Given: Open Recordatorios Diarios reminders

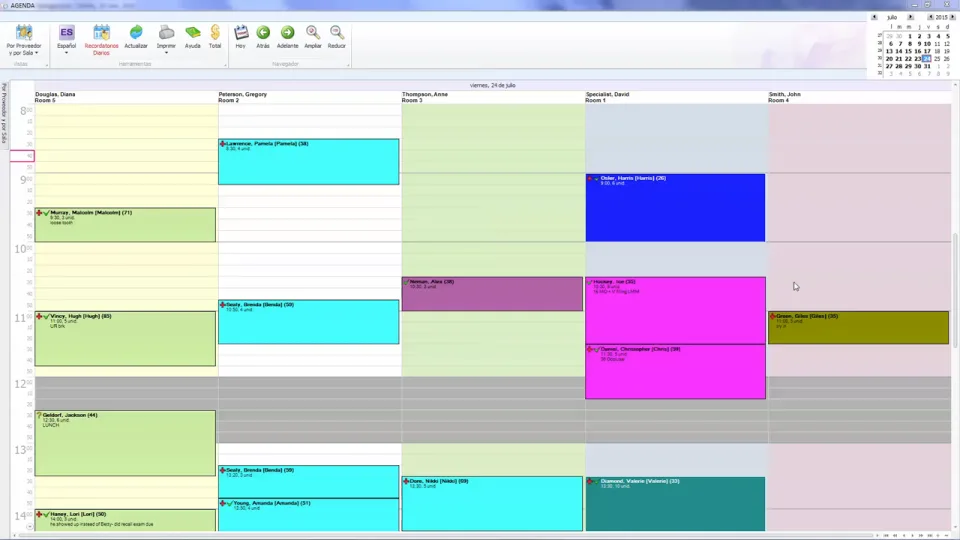Looking at the screenshot, I should click(x=101, y=40).
